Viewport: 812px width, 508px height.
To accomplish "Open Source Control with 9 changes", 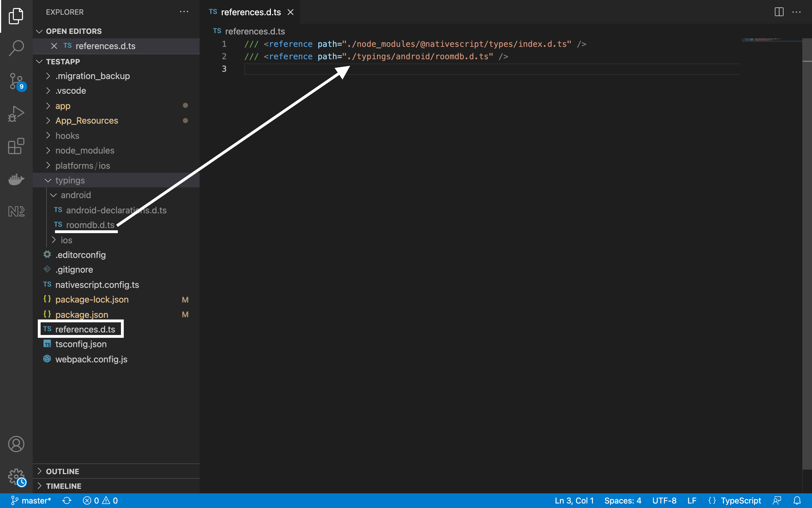I will pyautogui.click(x=16, y=81).
